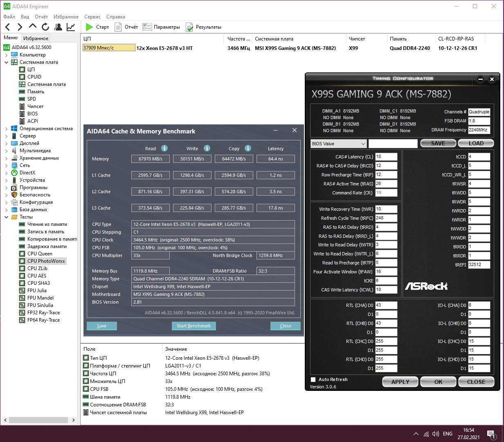Expand the Безопасность tree node
The height and width of the screenshot is (442, 504).
click(x=6, y=195)
